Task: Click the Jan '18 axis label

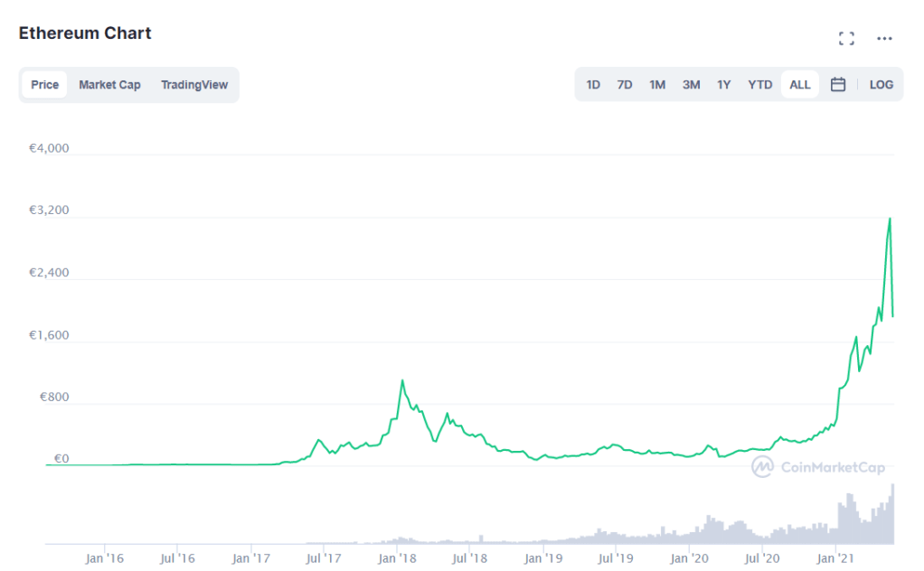Action: coord(397,558)
